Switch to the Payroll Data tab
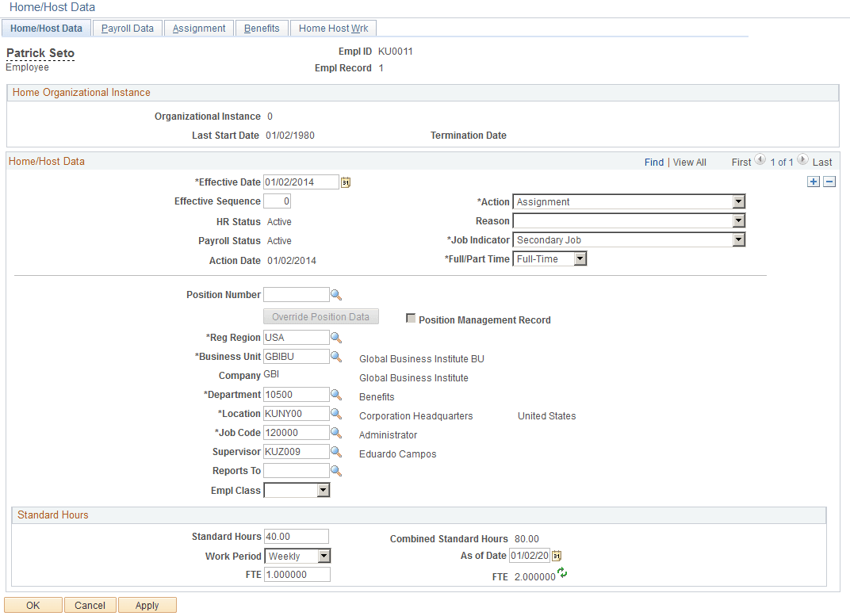850x616 pixels. tap(127, 28)
